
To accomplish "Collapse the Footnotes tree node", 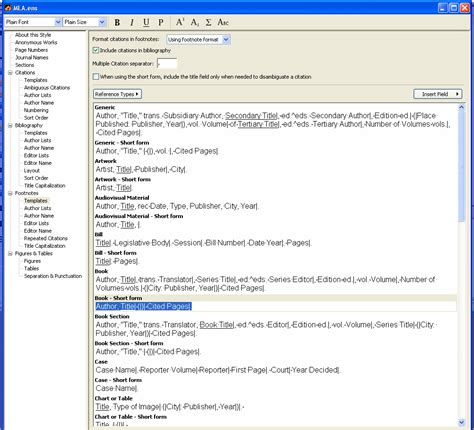I will point(10,193).
